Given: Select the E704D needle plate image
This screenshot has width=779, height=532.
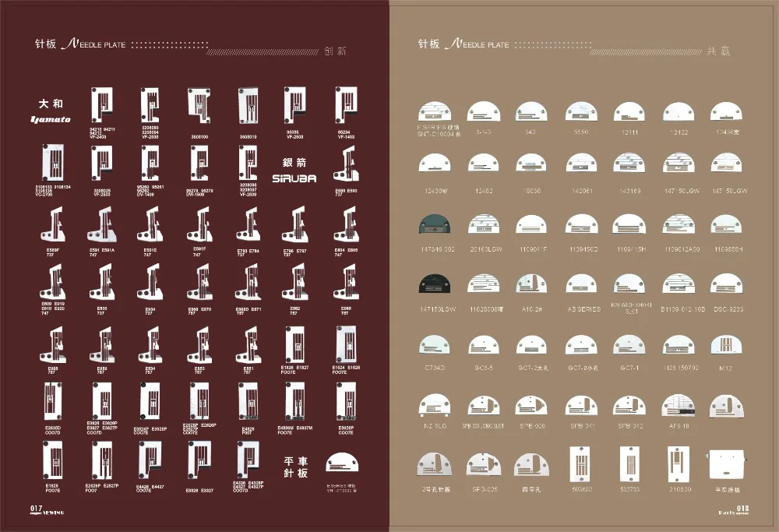Looking at the screenshot, I should click(435, 344).
